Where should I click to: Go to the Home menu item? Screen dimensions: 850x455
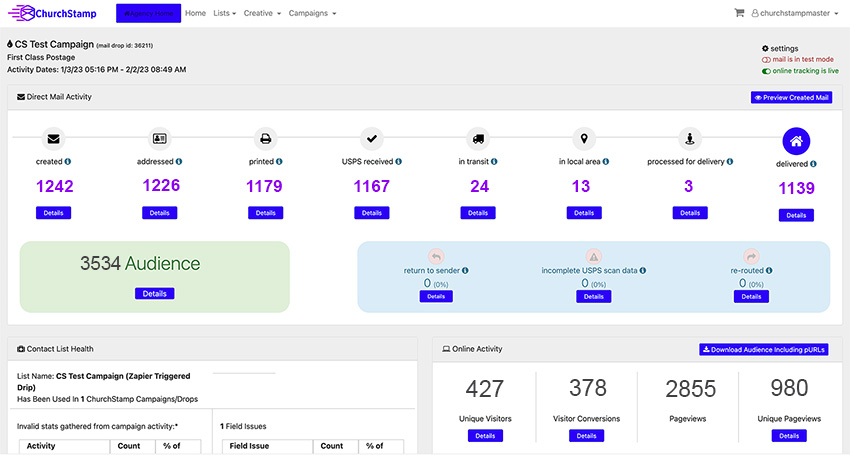(x=195, y=13)
